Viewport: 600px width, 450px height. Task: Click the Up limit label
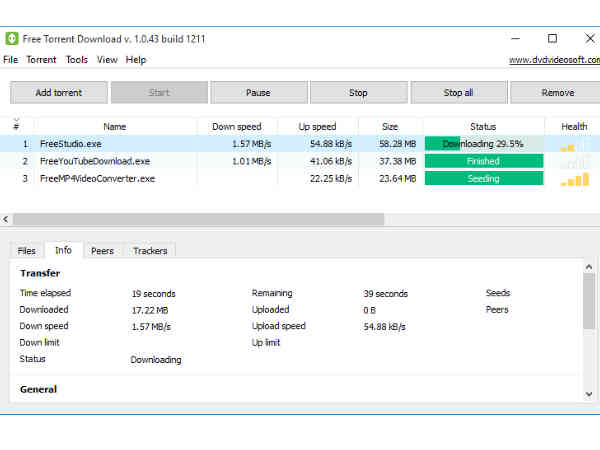tap(266, 342)
